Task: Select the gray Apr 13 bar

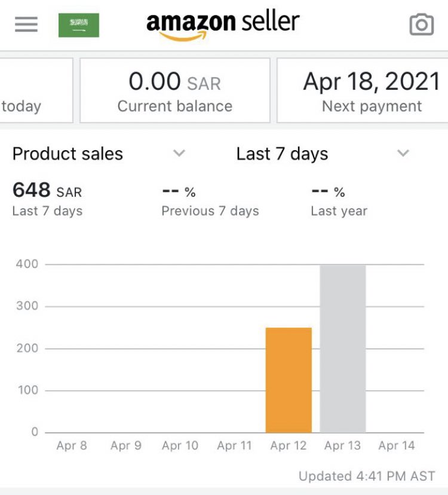Action: [343, 348]
